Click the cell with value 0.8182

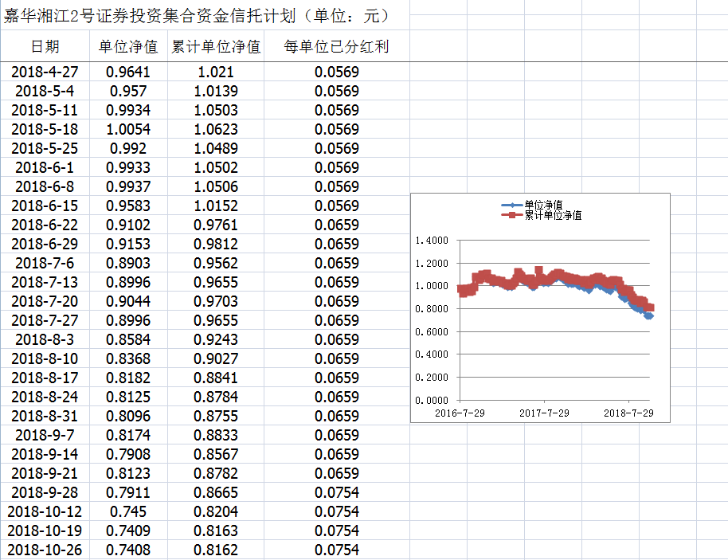(x=128, y=377)
